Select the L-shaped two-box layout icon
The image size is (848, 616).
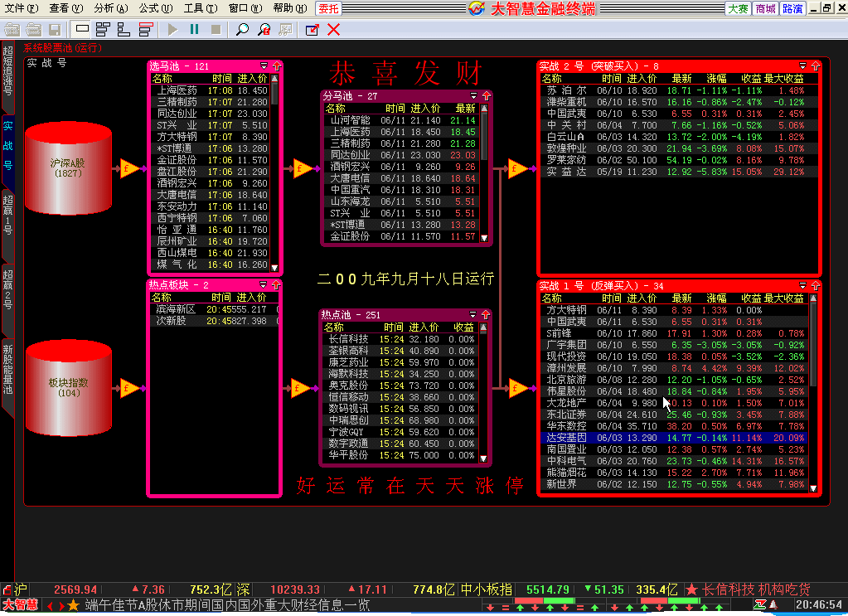pos(124,29)
